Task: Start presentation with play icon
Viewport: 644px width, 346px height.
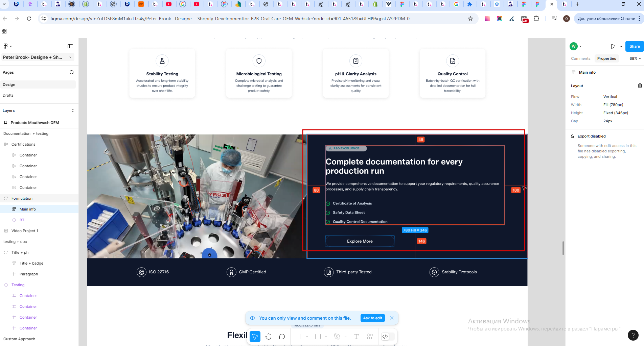Action: tap(613, 46)
